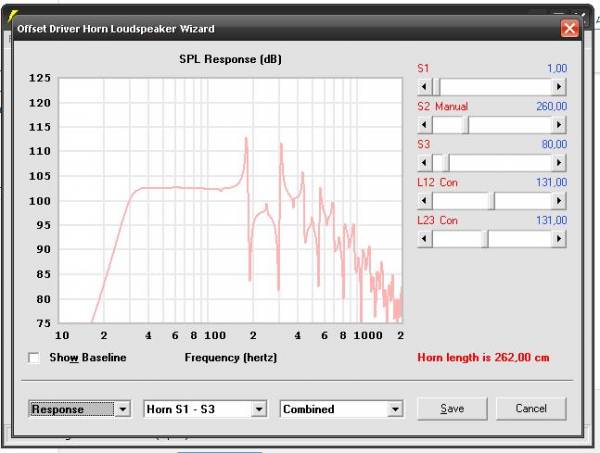Click the S2 slider right arrow
600x453 pixels.
pos(559,125)
